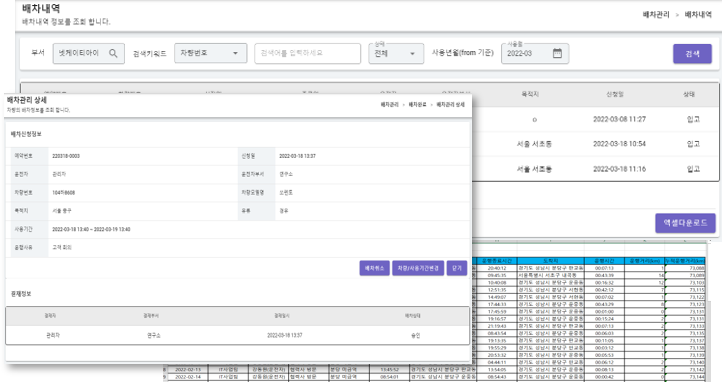Click the 2022-02-14 date cell in Excel
The height and width of the screenshot is (382, 722).
(x=188, y=376)
